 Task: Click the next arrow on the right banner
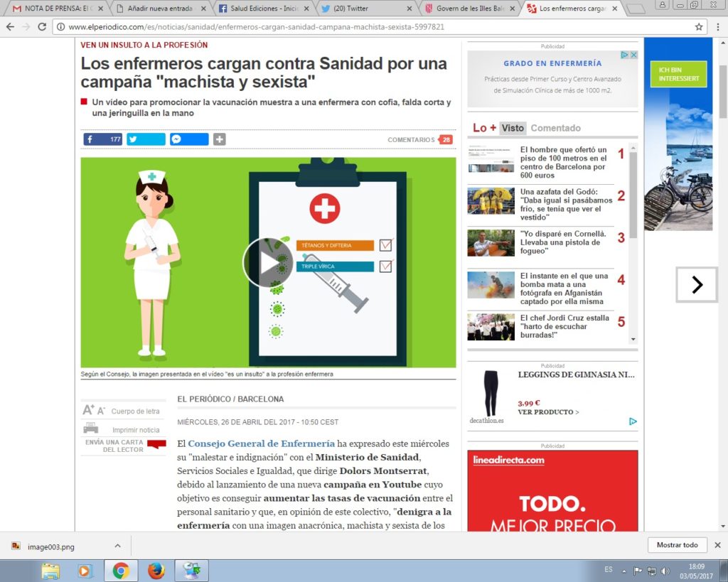[x=697, y=285]
